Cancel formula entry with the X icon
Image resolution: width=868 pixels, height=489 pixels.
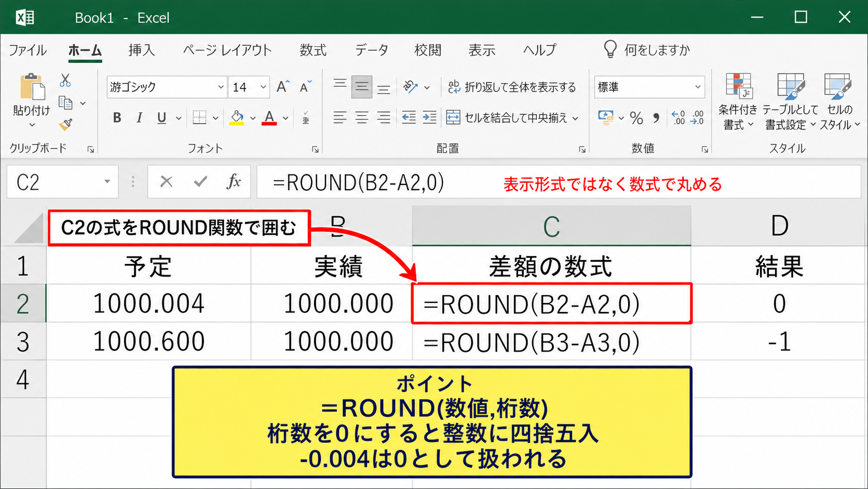tap(166, 182)
